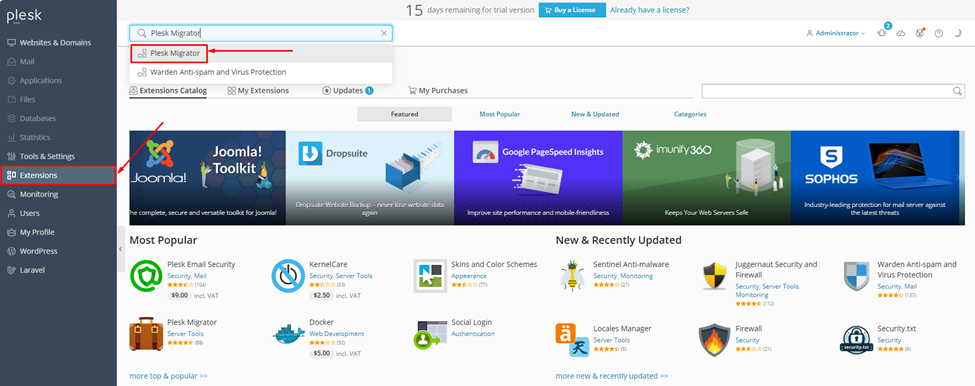Open Plesk Email Security title link
The image size is (975, 386).
201,264
